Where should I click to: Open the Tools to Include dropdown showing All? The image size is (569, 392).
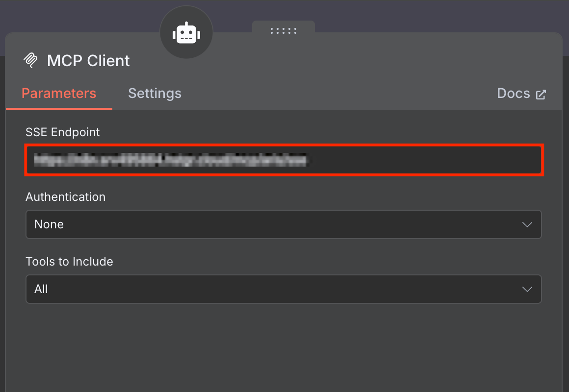(x=284, y=289)
